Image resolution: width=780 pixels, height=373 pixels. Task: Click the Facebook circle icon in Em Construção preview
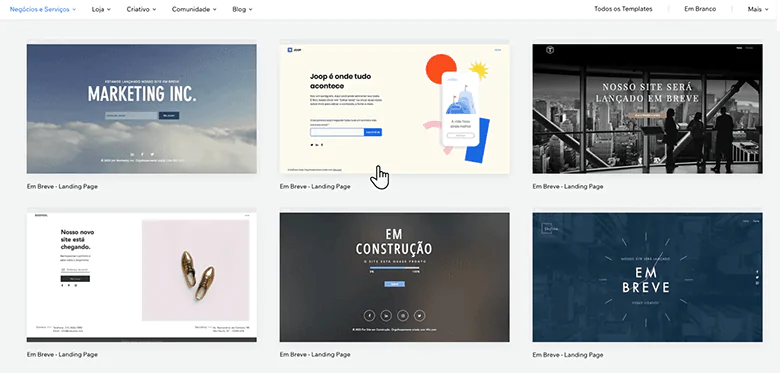point(369,315)
